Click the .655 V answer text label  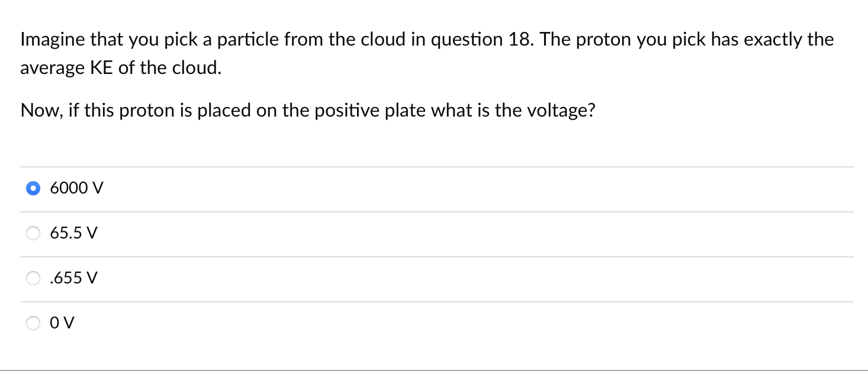coord(72,278)
